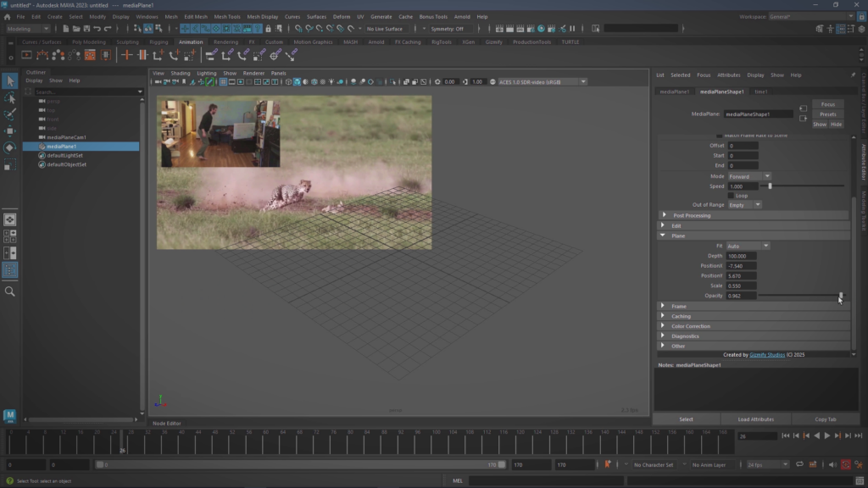
Task: Select mediaPlaneCam1 in the Outliner
Action: coord(66,137)
